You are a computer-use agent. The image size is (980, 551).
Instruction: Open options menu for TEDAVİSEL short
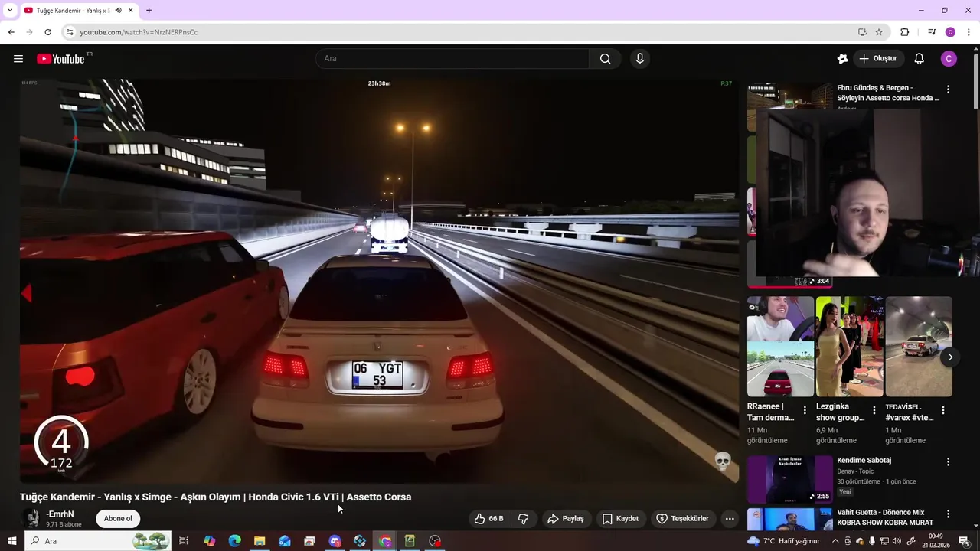coord(942,410)
